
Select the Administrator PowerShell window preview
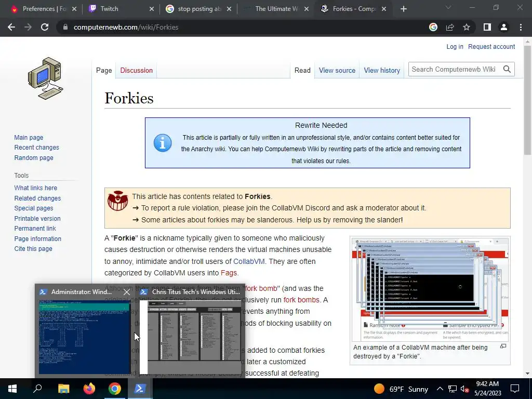[84, 337]
